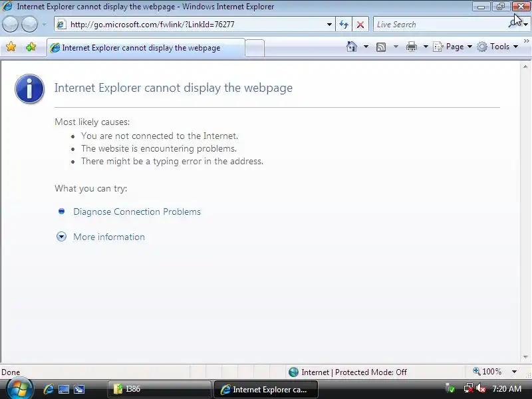Click the address bar URL field
This screenshot has height=399, width=532.
[194, 25]
